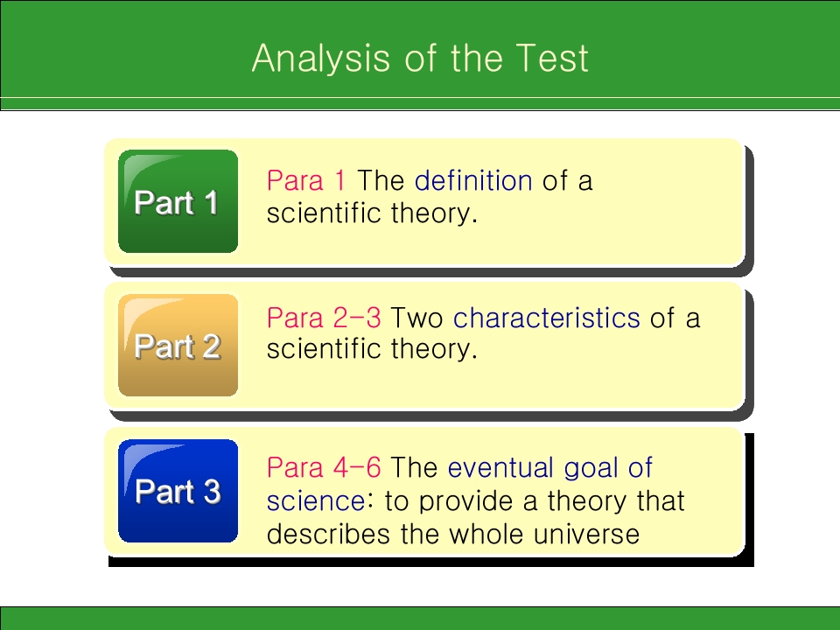
Task: Click the green header banner
Action: tap(420, 49)
